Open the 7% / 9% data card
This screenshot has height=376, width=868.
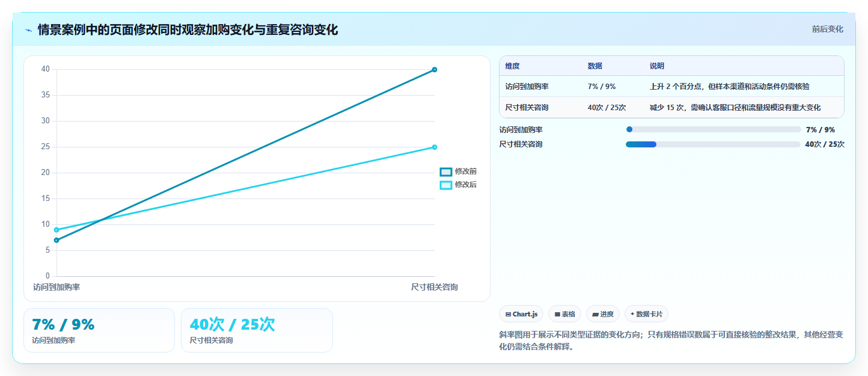click(x=99, y=330)
